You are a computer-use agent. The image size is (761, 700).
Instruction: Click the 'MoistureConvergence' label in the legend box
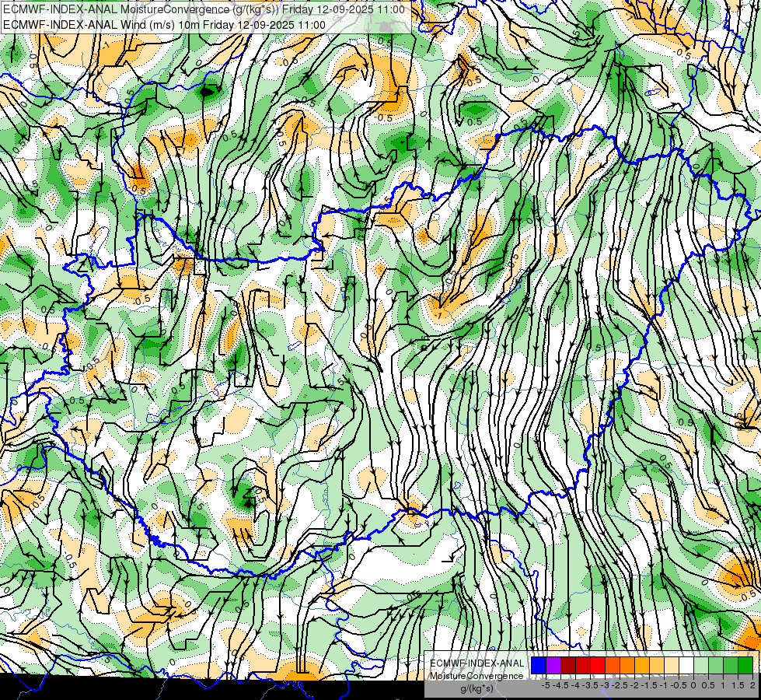pos(476,676)
